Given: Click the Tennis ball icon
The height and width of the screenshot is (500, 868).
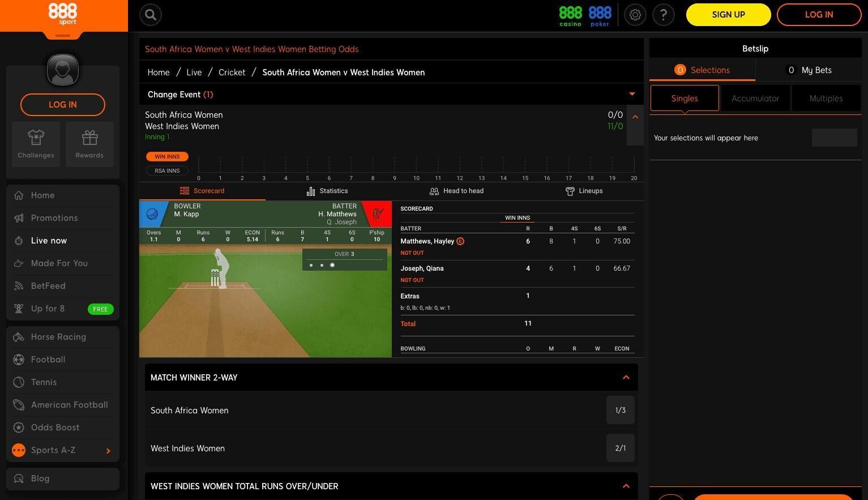Looking at the screenshot, I should tap(19, 382).
